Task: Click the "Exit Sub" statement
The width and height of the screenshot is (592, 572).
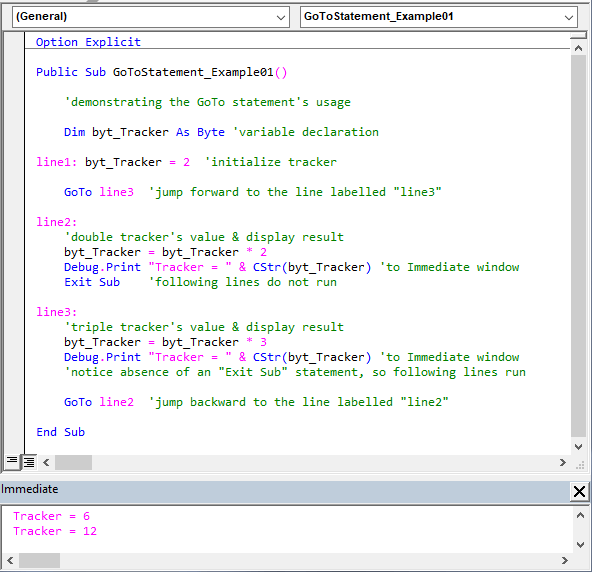Action: pos(92,282)
